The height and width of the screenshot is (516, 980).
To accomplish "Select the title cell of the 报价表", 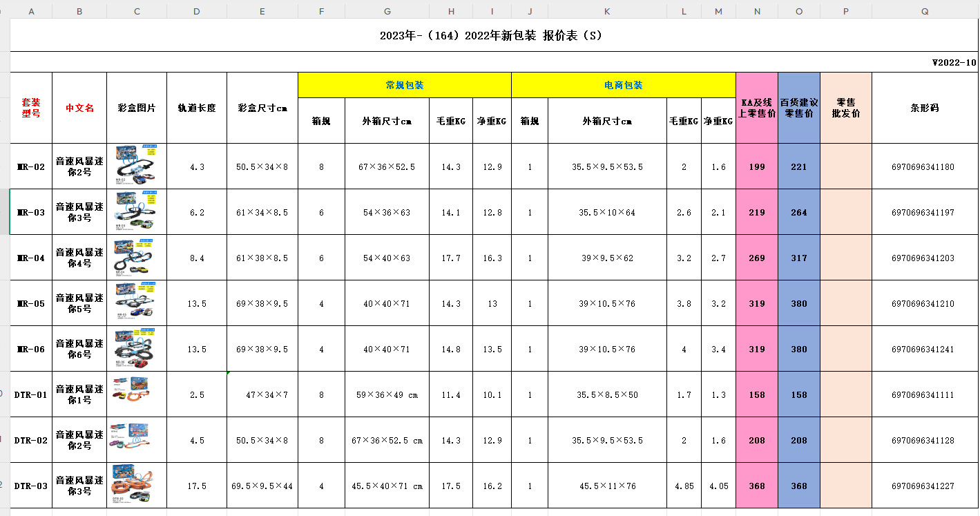I will click(490, 35).
